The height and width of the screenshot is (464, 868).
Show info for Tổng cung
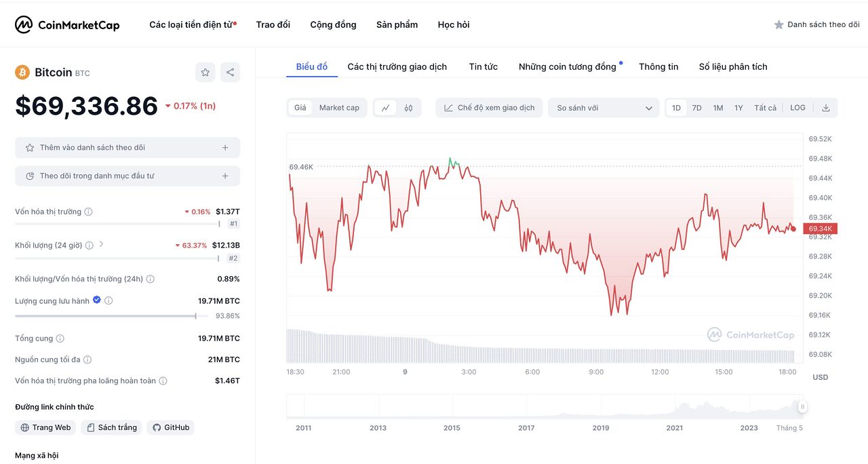[60, 339]
